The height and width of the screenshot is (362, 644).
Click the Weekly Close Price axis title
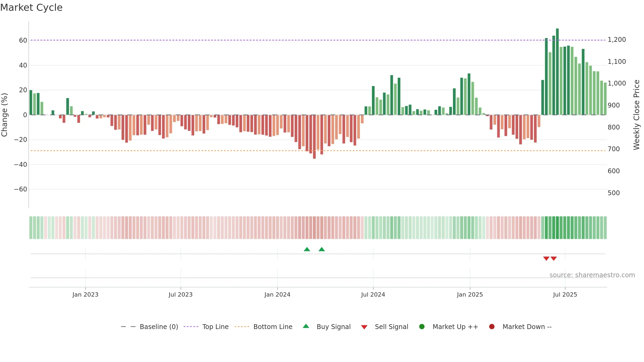click(637, 115)
